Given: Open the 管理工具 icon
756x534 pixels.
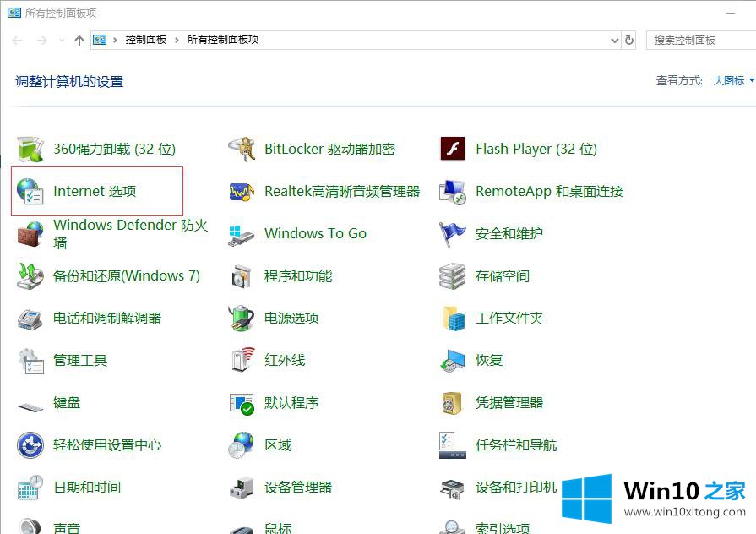Looking at the screenshot, I should click(x=31, y=361).
